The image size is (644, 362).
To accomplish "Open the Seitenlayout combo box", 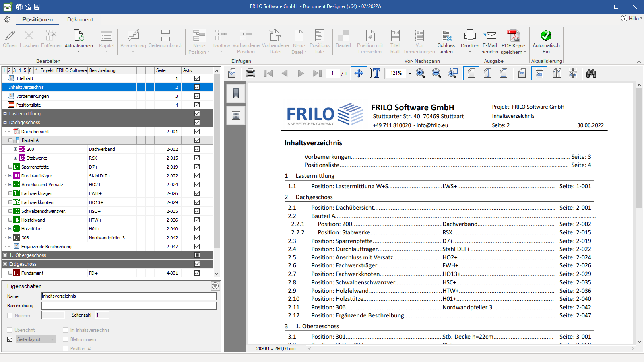I will tap(36, 339).
